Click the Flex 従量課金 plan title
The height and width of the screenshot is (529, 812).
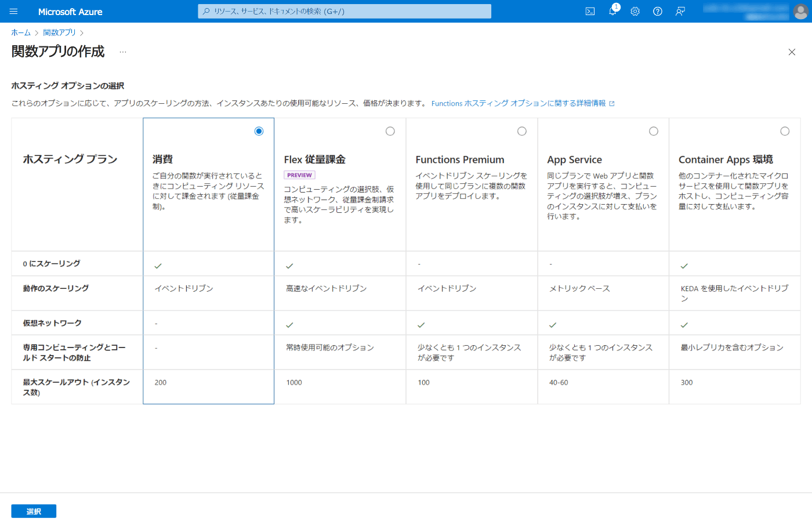click(315, 160)
